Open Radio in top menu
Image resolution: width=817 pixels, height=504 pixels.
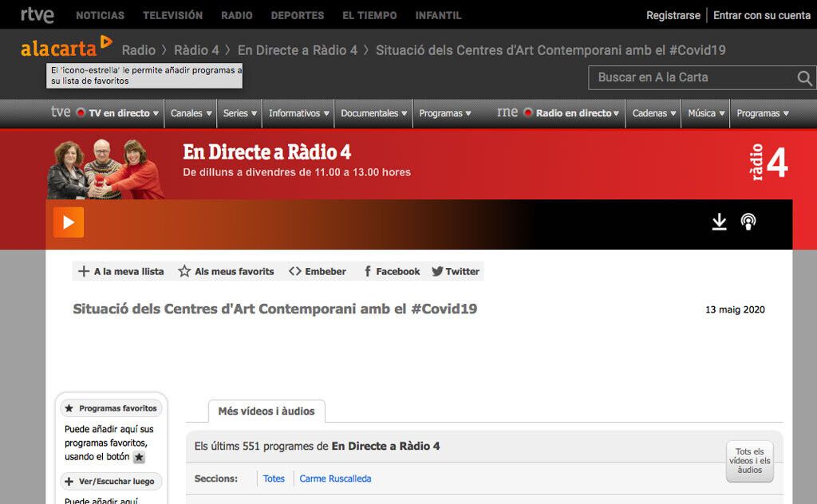[236, 16]
